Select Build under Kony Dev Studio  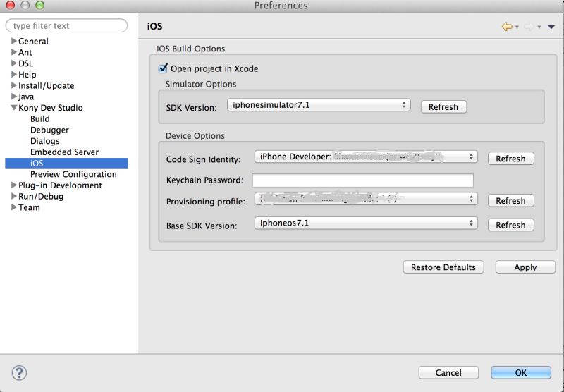(x=40, y=118)
